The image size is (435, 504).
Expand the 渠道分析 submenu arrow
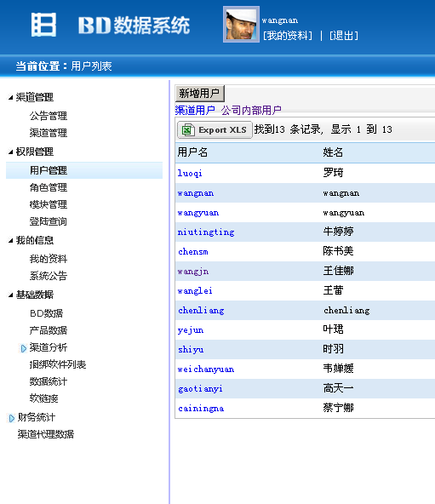pos(23,348)
